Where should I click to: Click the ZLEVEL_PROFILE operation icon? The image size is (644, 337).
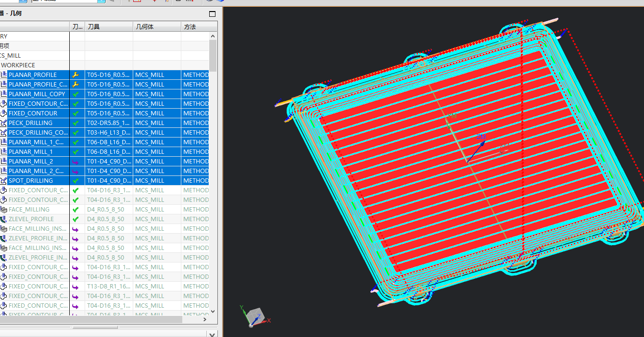(x=4, y=219)
